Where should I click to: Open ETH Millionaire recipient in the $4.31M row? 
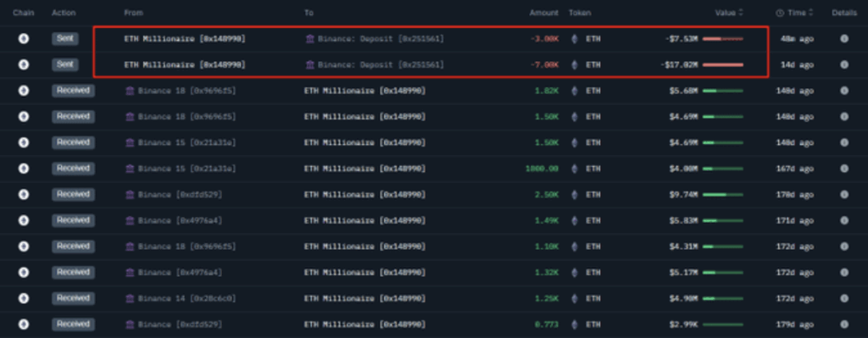(x=364, y=247)
